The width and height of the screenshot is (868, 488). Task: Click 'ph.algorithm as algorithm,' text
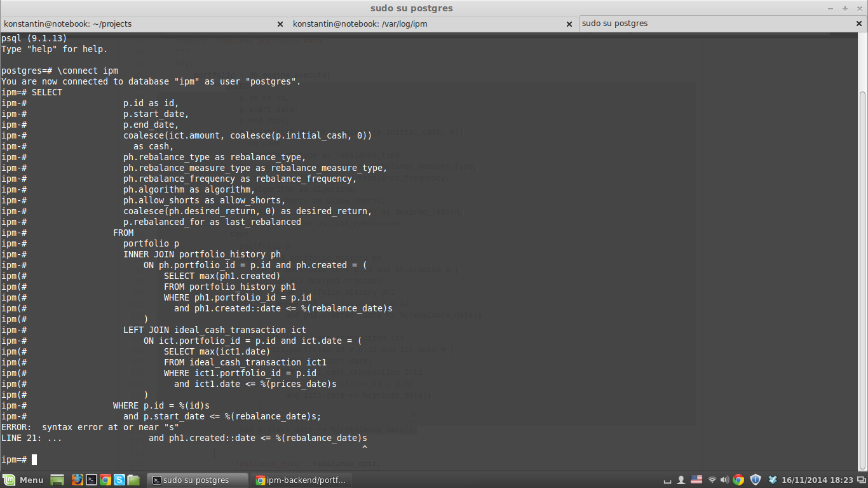click(x=189, y=189)
